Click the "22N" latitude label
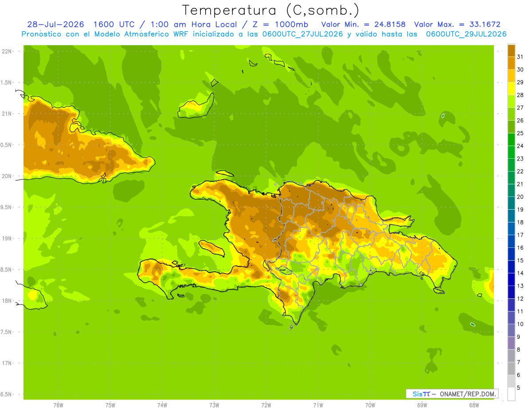The image size is (532, 411). click(x=8, y=51)
